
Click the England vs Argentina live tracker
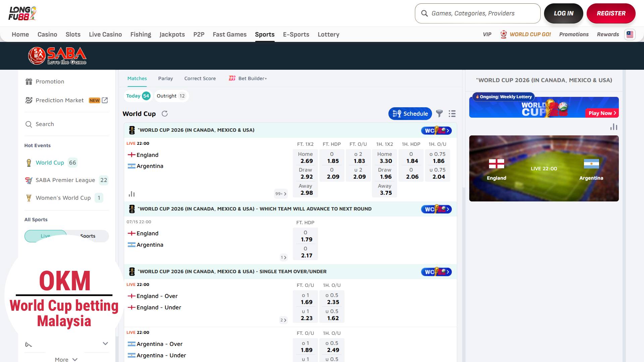(544, 168)
